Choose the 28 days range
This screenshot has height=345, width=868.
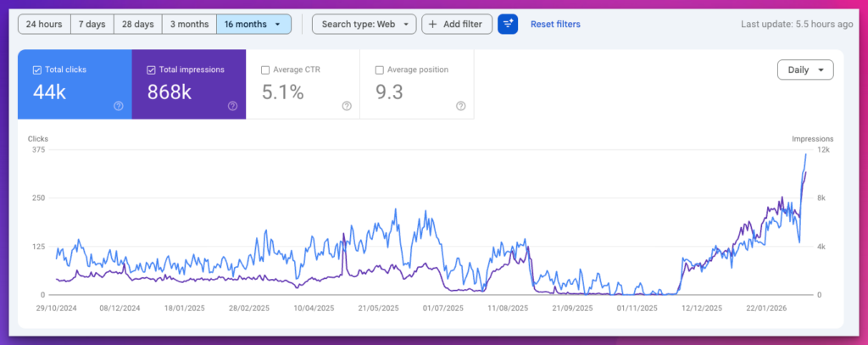[x=137, y=25]
